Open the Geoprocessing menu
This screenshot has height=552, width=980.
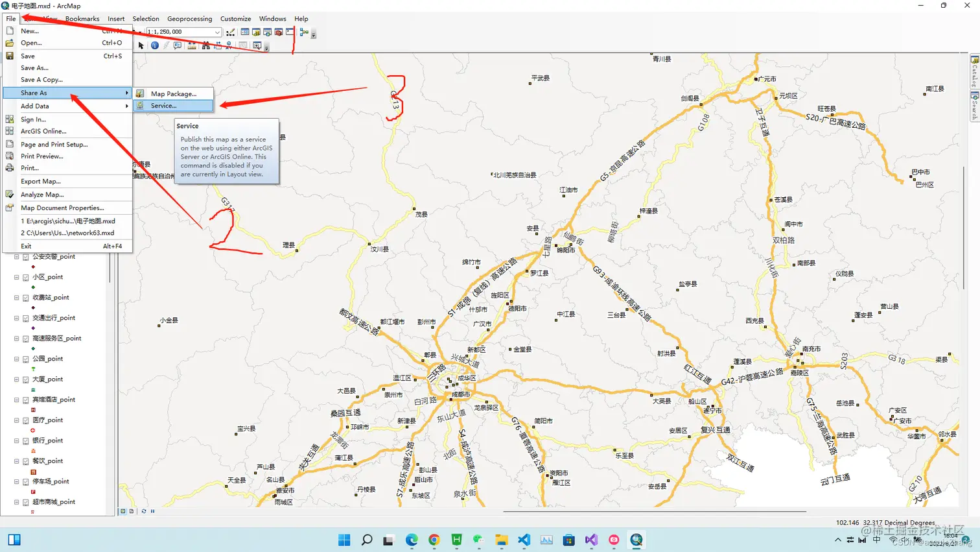tap(189, 19)
